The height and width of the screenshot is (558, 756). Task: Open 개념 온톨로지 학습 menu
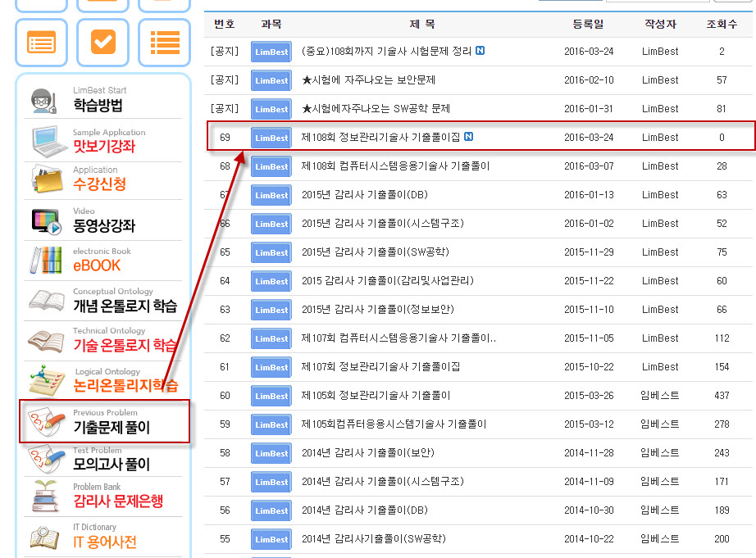tap(125, 306)
